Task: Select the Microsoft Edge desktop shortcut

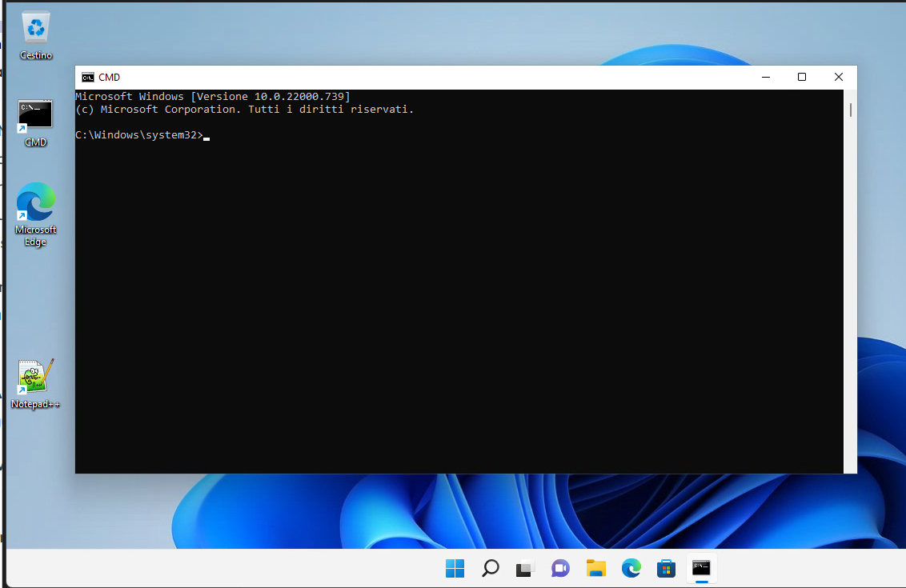Action: (35, 214)
